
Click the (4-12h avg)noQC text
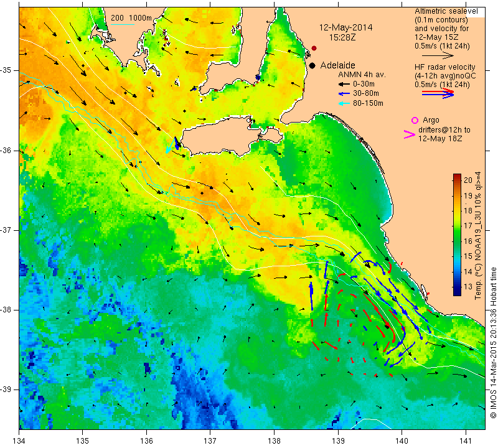click(445, 76)
